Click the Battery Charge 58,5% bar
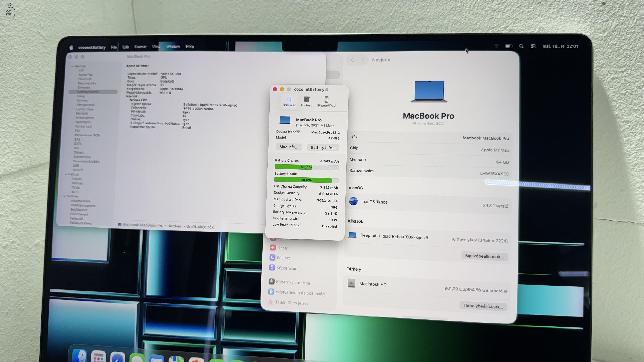 click(x=307, y=167)
